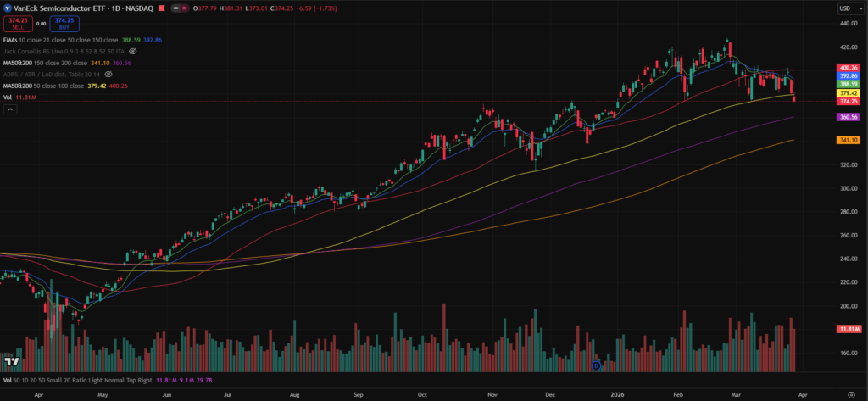Open the USD currency dropdown
This screenshot has height=401, width=868.
coord(845,8)
